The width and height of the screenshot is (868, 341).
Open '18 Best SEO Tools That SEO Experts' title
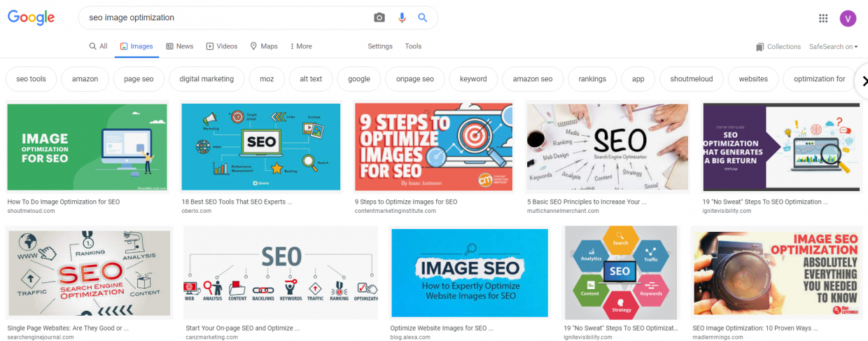tap(237, 202)
